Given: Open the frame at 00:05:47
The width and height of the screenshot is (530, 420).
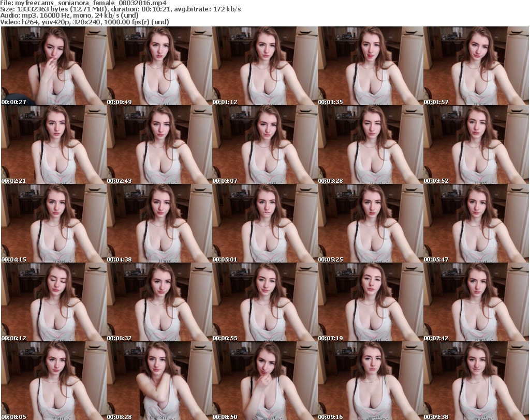Looking at the screenshot, I should point(476,223).
